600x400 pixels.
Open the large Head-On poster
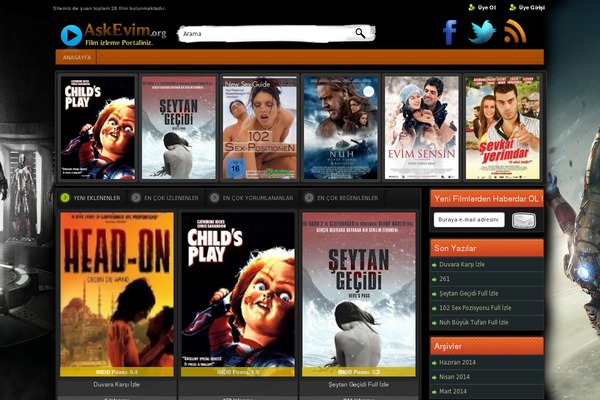(117, 294)
